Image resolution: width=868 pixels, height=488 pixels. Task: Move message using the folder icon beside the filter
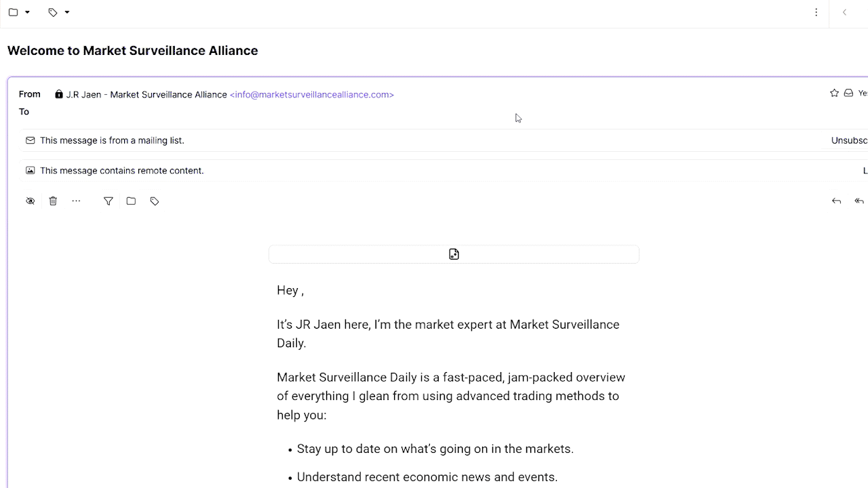point(131,201)
